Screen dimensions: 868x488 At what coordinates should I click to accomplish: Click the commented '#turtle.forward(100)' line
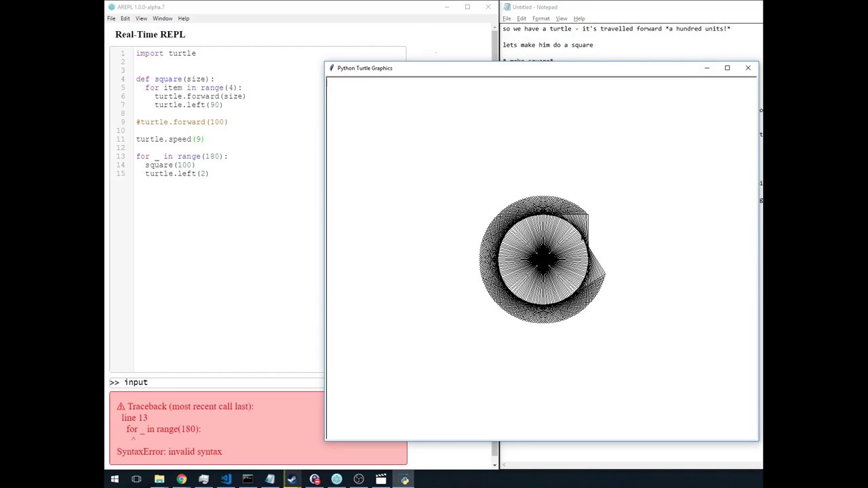(182, 122)
